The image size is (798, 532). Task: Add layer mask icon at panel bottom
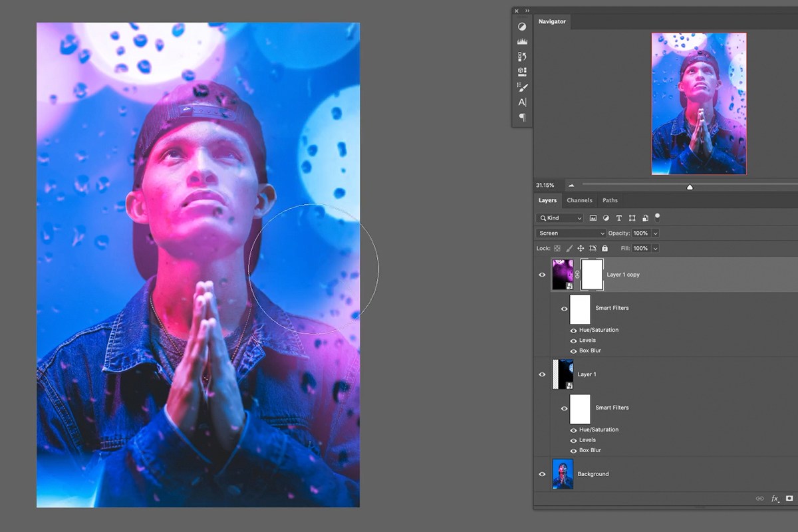(x=789, y=498)
